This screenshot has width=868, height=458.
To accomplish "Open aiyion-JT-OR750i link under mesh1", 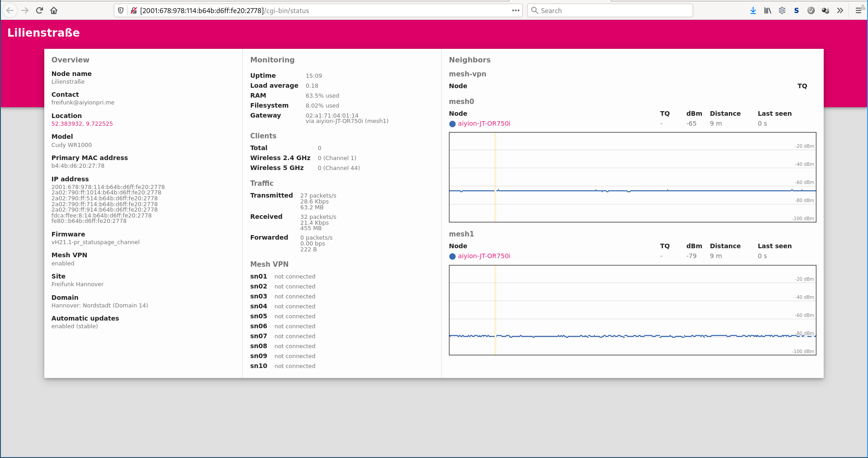I will click(x=484, y=256).
